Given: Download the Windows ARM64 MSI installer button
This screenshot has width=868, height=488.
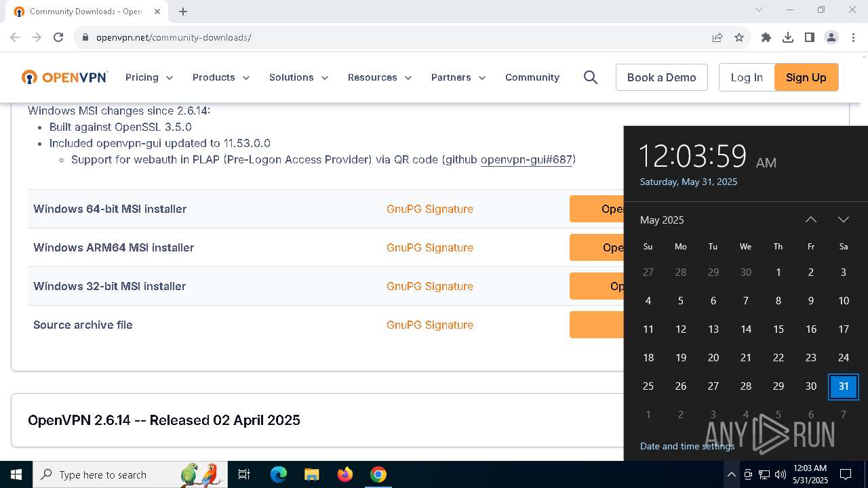Looking at the screenshot, I should pyautogui.click(x=597, y=247).
